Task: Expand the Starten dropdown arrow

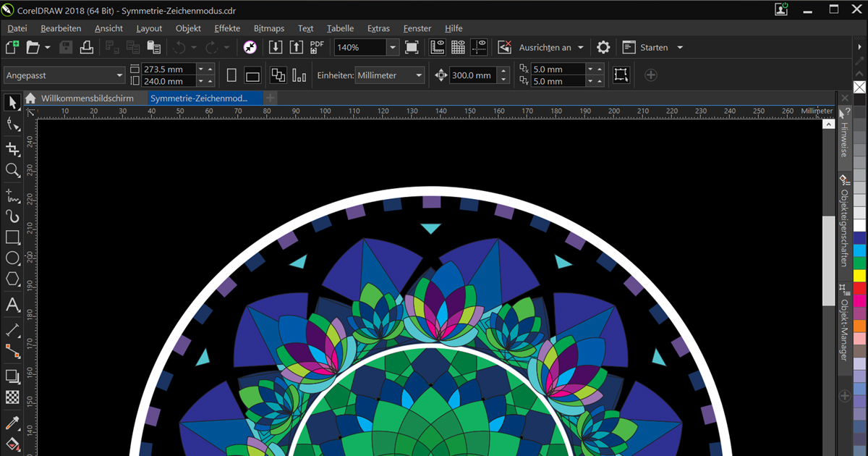Action: pos(680,48)
